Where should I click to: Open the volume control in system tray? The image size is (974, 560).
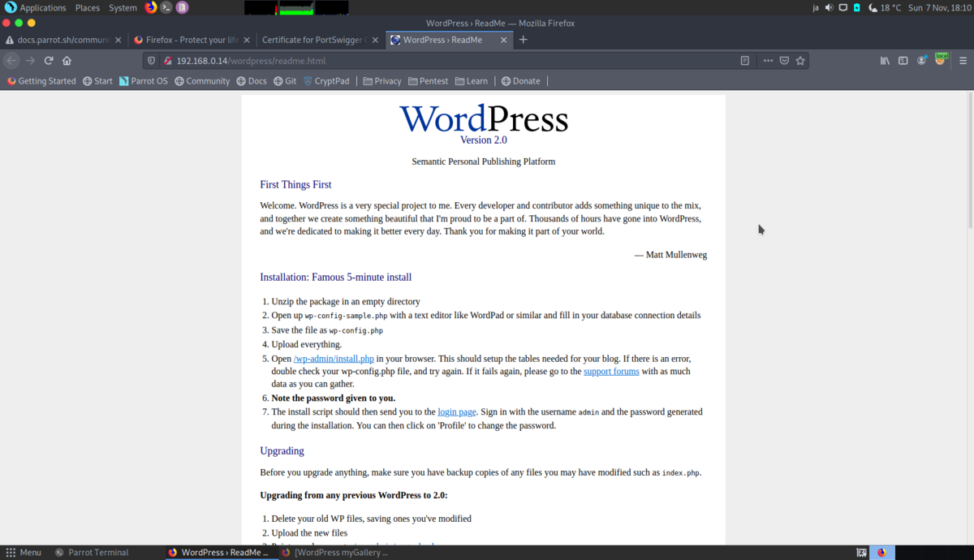829,7
